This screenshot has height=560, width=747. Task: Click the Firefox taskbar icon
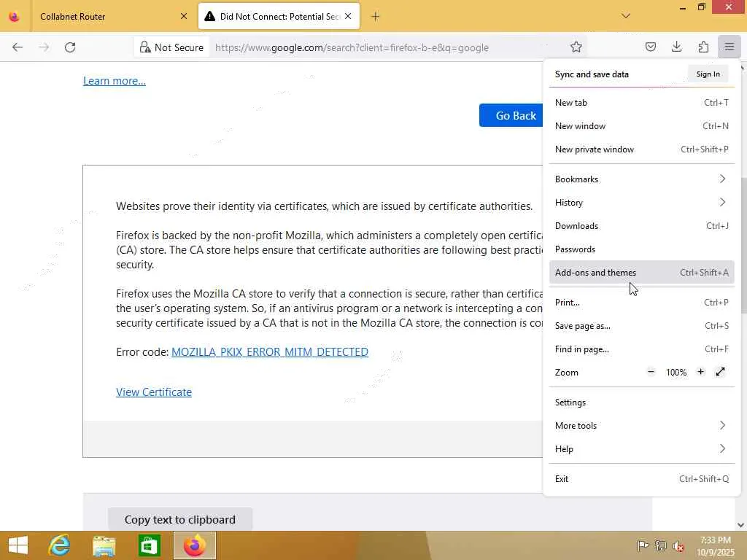point(194,545)
